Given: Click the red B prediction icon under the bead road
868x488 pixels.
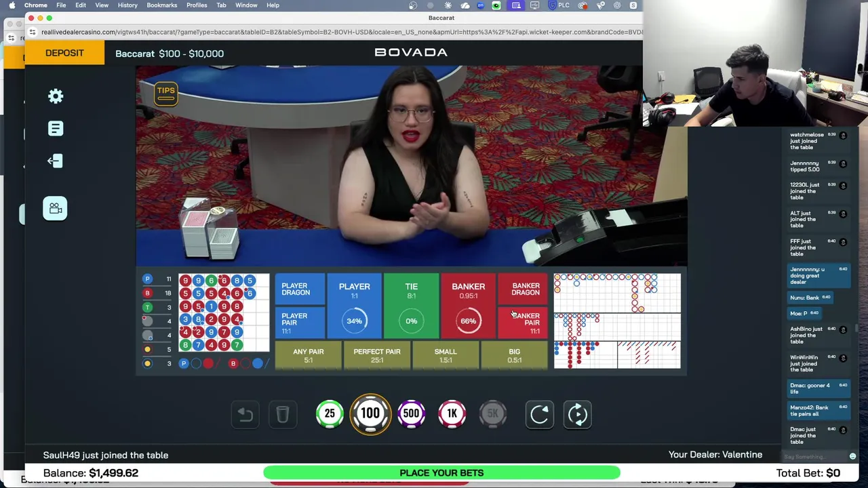Looking at the screenshot, I should (x=233, y=364).
